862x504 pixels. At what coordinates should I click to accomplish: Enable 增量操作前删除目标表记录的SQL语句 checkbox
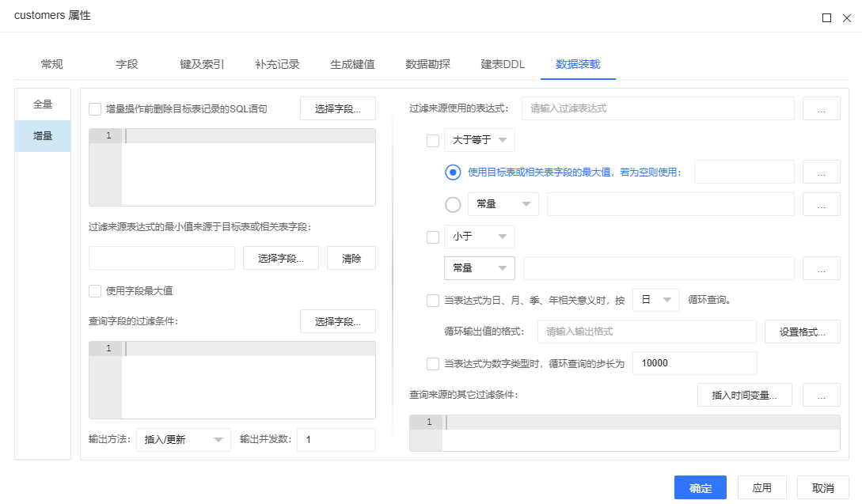tap(95, 109)
